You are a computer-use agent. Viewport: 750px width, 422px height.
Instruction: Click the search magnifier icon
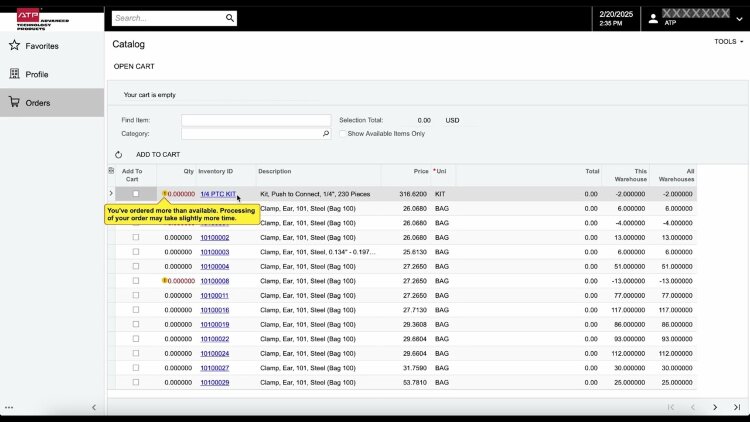click(230, 18)
